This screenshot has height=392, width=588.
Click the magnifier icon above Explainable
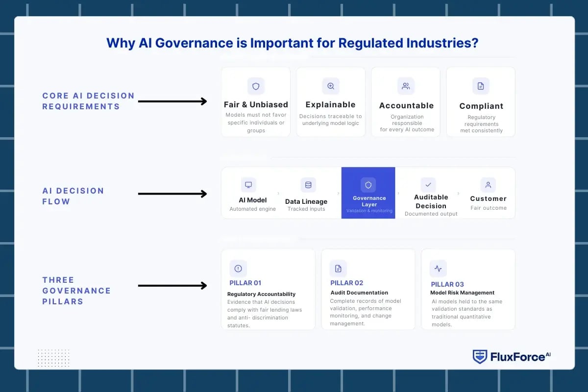331,85
